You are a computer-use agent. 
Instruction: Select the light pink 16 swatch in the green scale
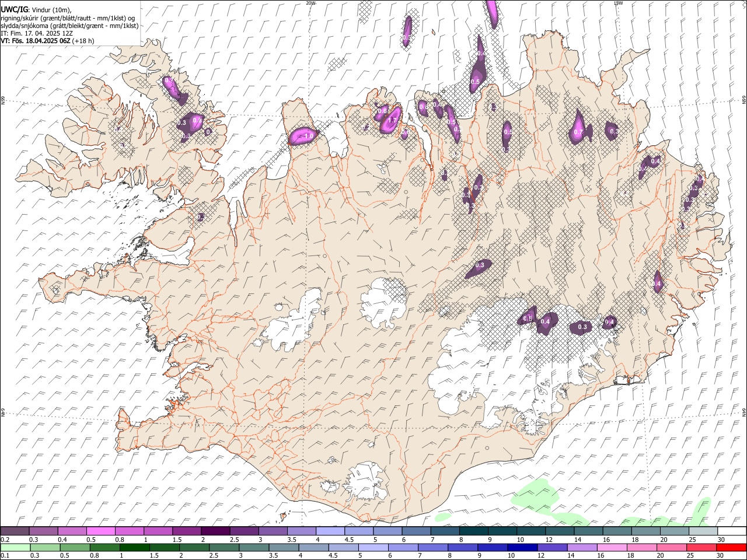pos(612,547)
